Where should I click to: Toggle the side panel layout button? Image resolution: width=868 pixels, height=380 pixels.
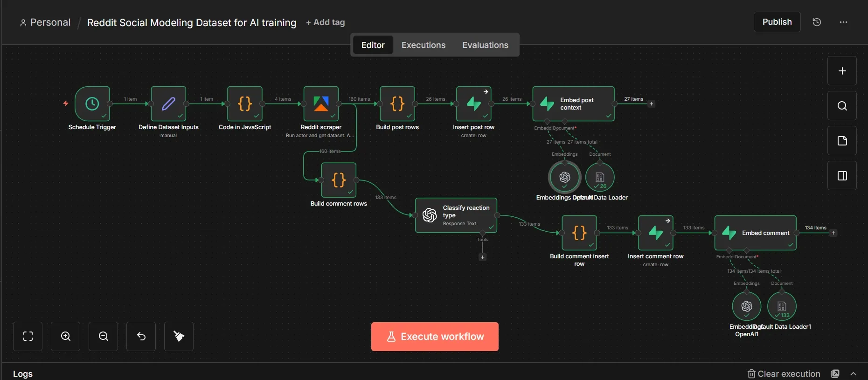point(842,176)
